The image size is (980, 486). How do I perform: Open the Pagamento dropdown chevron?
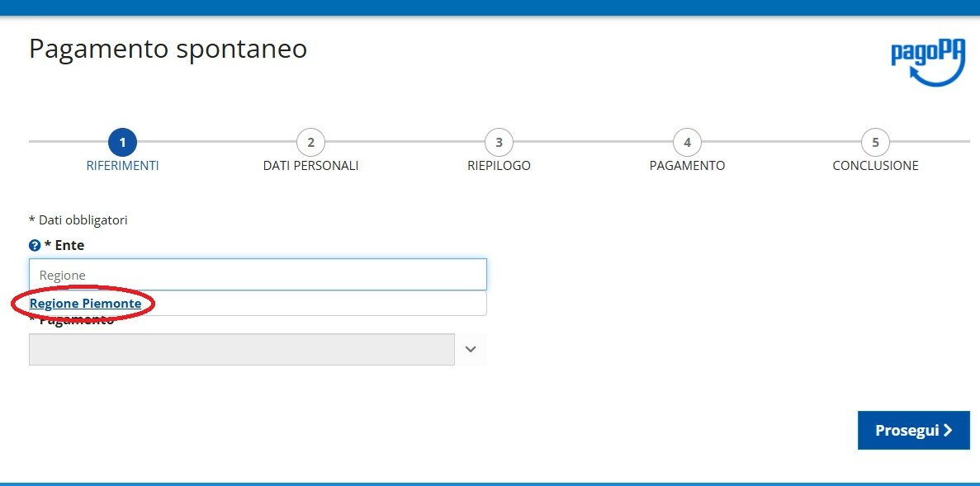click(471, 349)
